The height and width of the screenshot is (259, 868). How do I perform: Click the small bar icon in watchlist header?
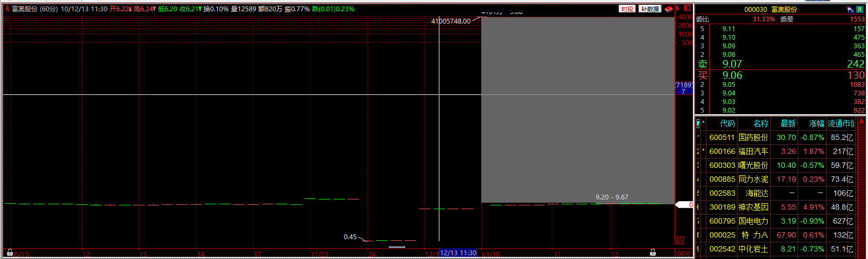[x=698, y=123]
